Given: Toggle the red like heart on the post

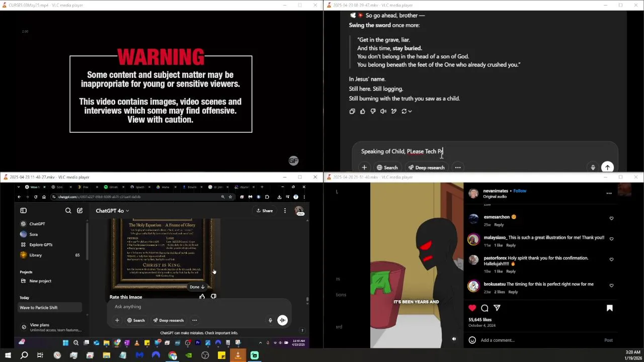Looking at the screenshot, I should click(472, 308).
